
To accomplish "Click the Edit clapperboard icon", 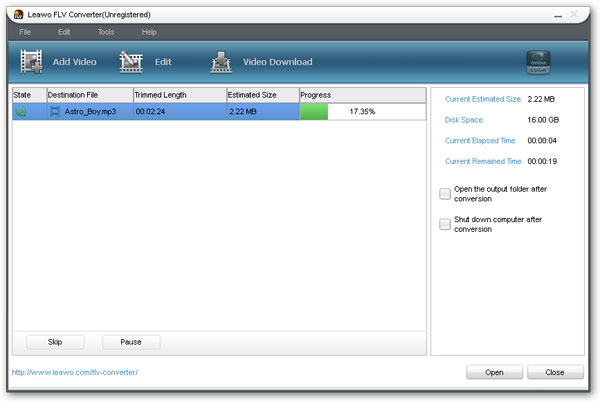I will pos(131,62).
